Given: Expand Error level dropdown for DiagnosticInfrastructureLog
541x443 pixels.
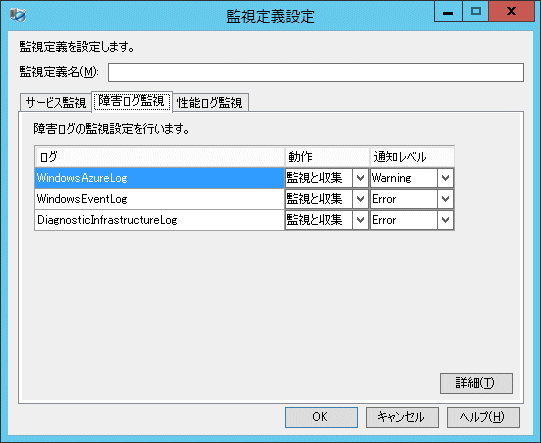Looking at the screenshot, I should click(x=445, y=220).
